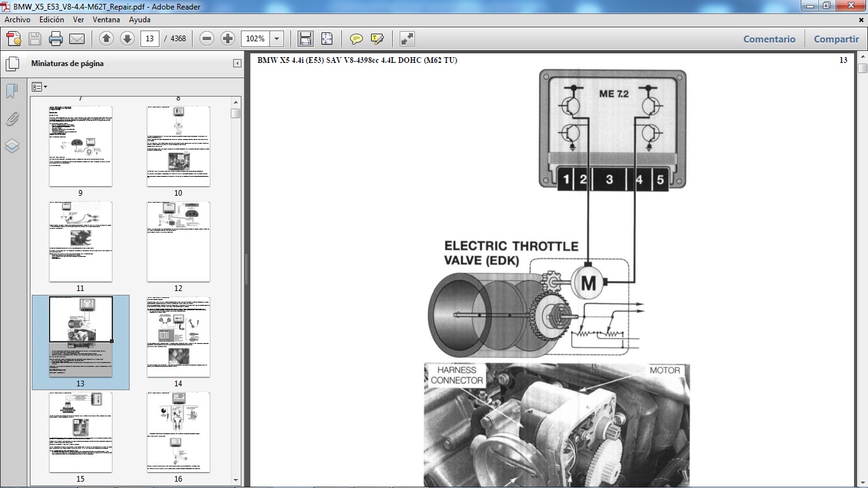The width and height of the screenshot is (868, 488).
Task: Zoom in with the plus button
Action: click(227, 39)
